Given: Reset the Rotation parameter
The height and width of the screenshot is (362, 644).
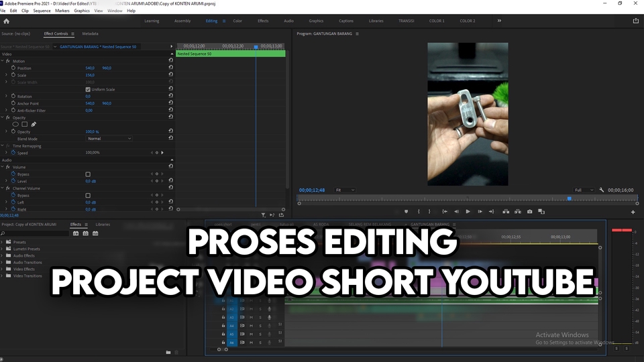Looking at the screenshot, I should (171, 96).
